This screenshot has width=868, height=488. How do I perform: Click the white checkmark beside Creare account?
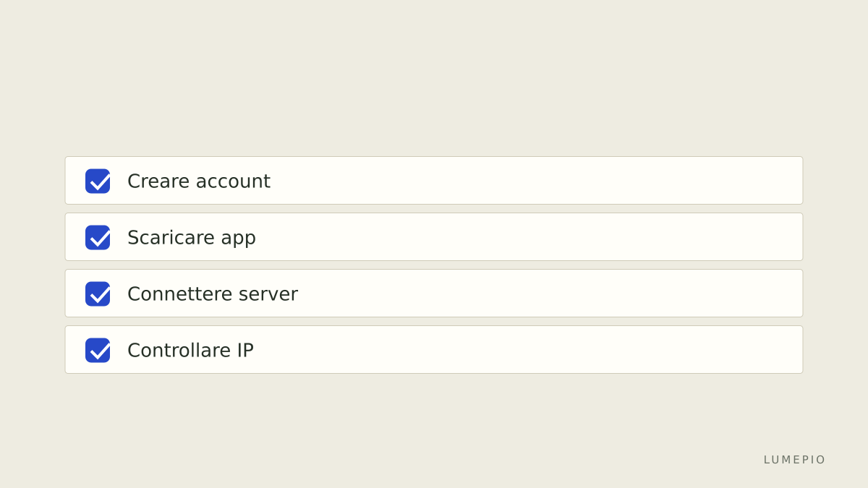[100, 181]
